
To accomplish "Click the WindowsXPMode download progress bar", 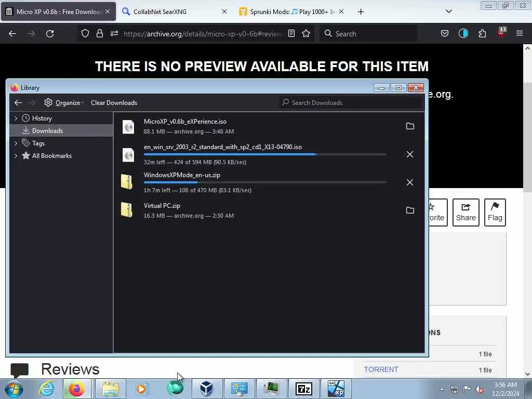I will 265,182.
